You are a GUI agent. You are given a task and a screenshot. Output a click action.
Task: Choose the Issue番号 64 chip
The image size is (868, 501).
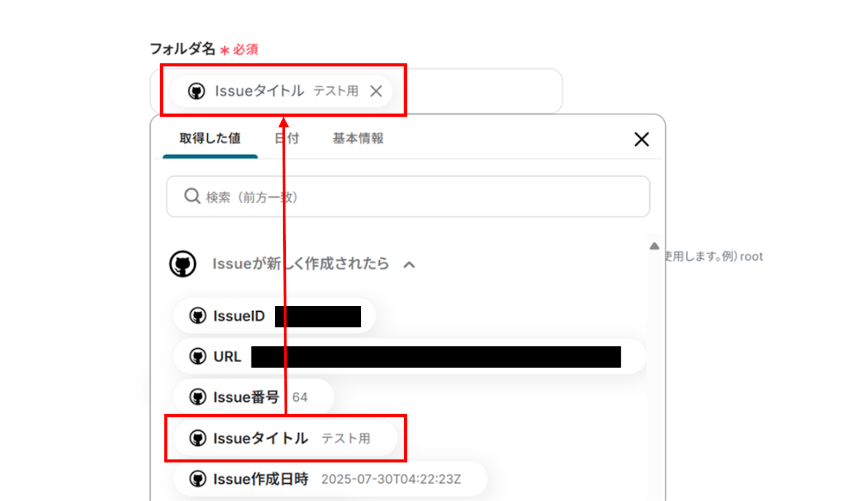(x=253, y=397)
